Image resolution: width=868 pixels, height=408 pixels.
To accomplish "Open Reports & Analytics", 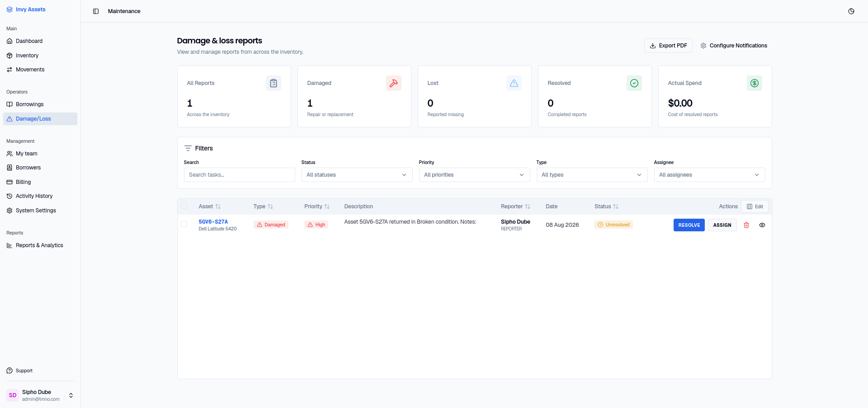I will (x=40, y=245).
